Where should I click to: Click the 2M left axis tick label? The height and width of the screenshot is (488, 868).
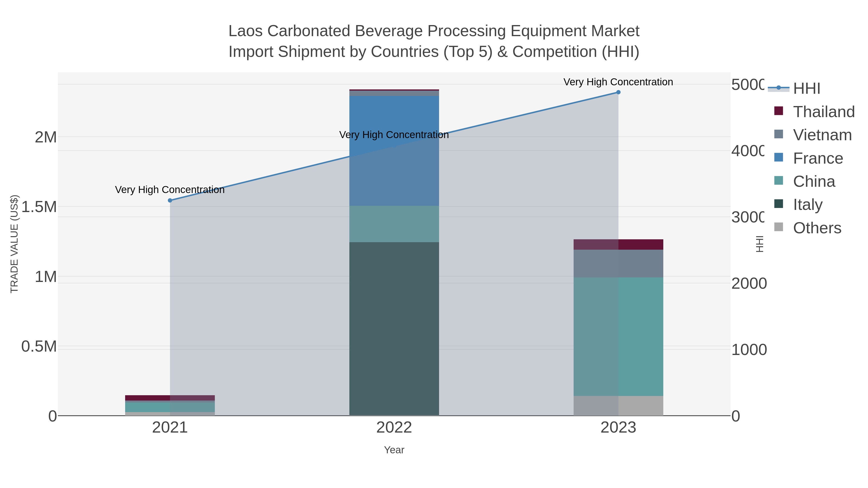[46, 137]
